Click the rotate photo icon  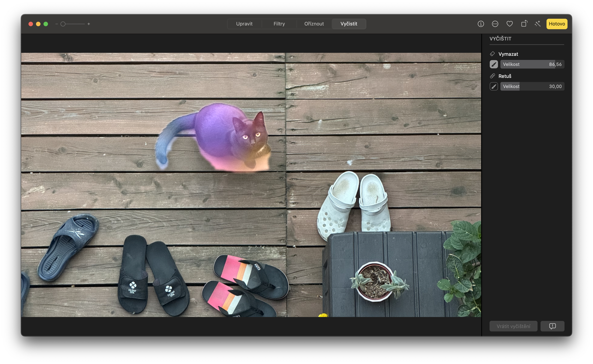tap(524, 24)
